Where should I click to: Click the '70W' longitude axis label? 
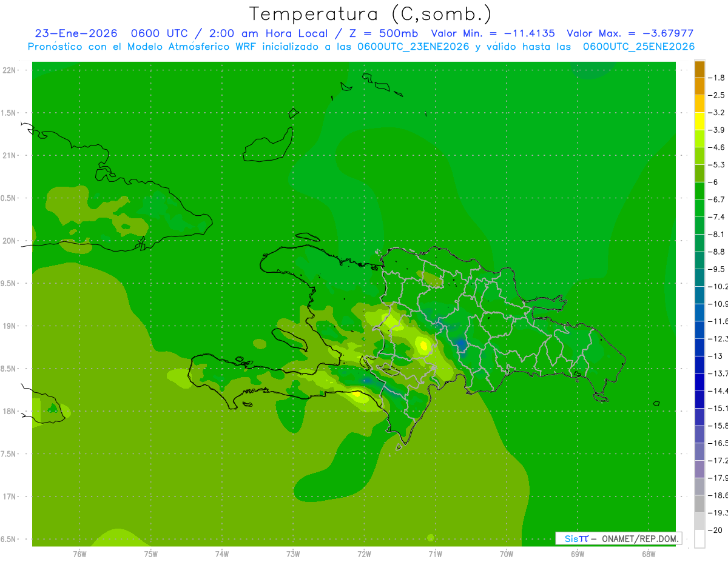tap(506, 554)
